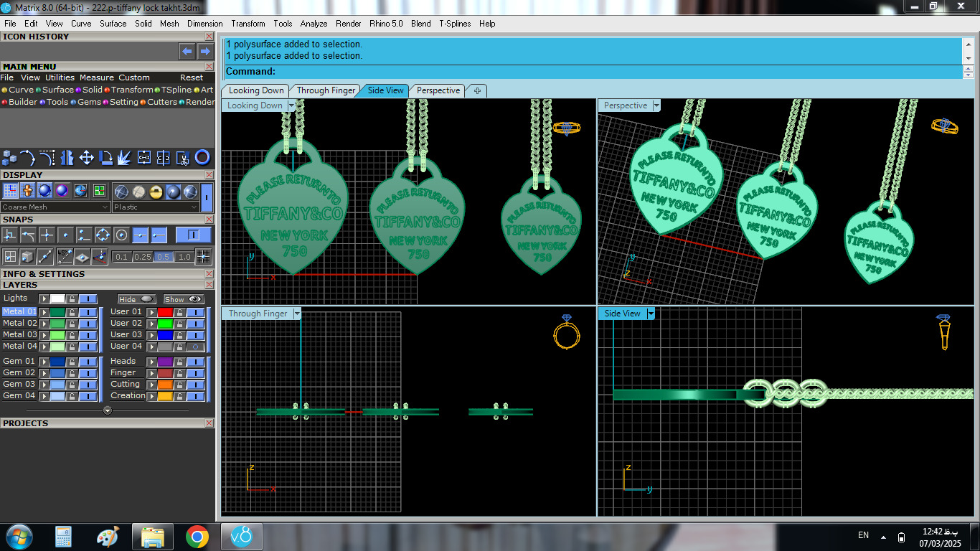980x551 pixels.
Task: Open the Rhino 5.0 menu
Action: point(386,24)
